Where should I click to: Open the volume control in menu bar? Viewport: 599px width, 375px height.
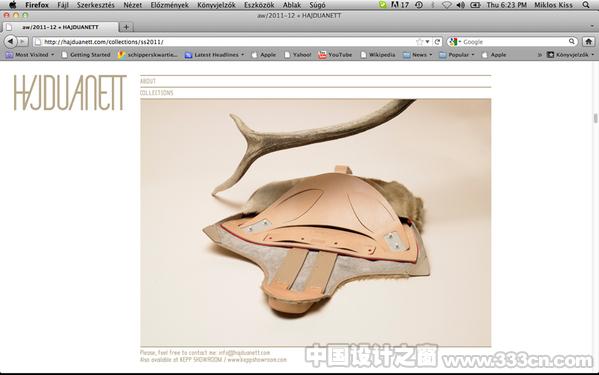point(460,5)
